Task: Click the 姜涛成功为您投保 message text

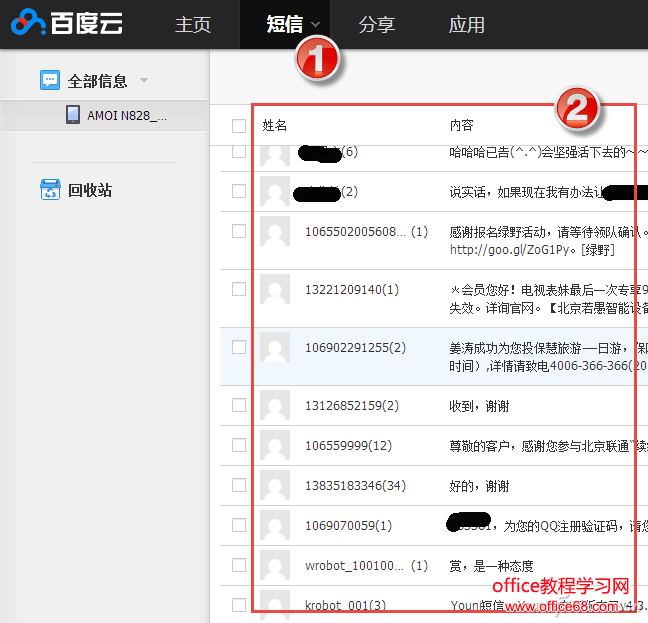Action: [x=548, y=357]
